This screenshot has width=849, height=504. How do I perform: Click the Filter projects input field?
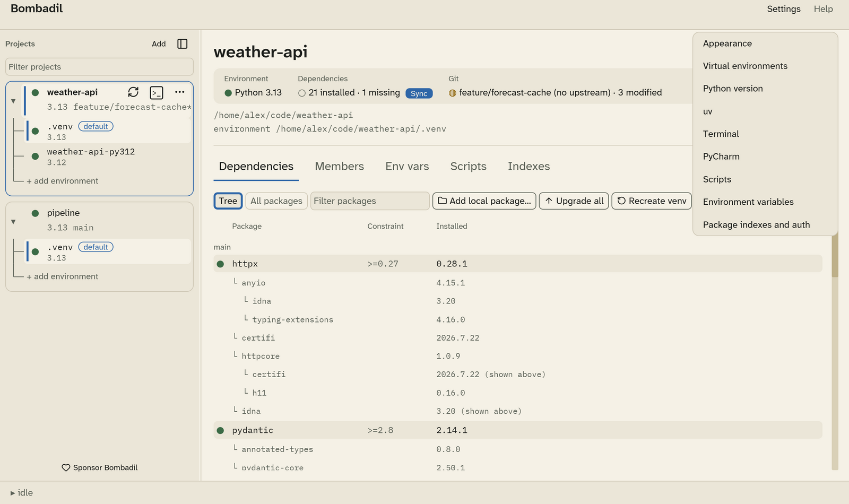pyautogui.click(x=99, y=67)
